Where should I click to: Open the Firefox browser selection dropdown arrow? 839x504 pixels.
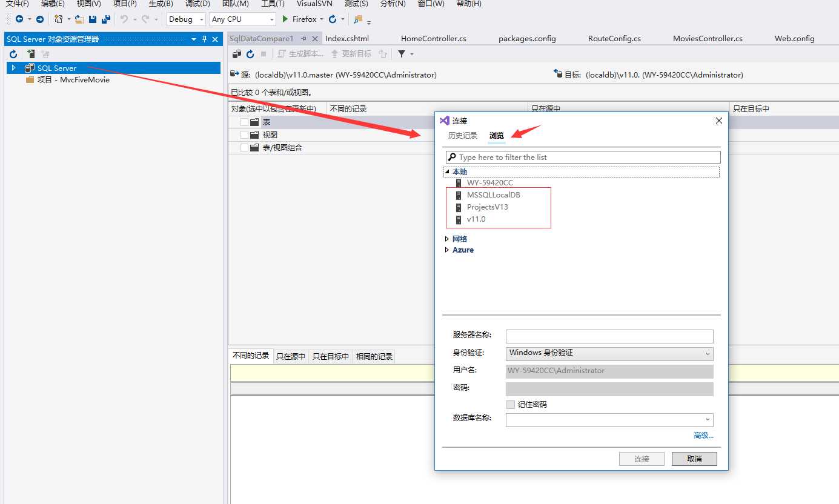tap(321, 19)
